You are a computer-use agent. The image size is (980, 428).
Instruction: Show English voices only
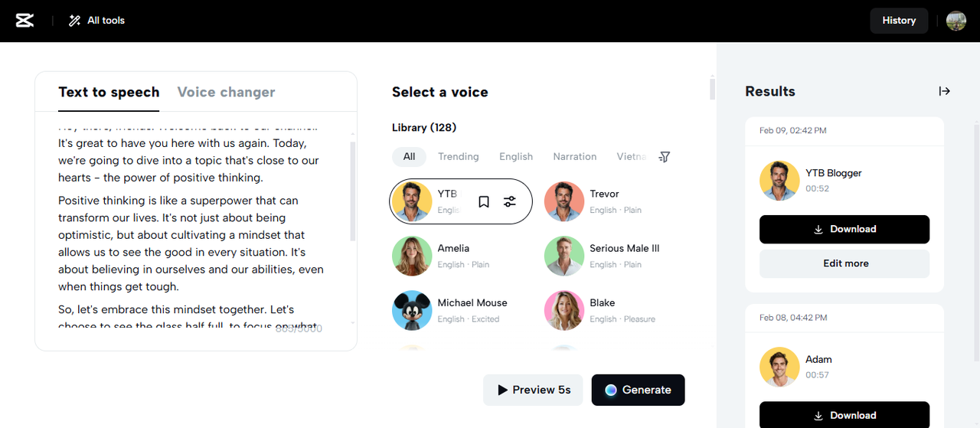point(516,157)
